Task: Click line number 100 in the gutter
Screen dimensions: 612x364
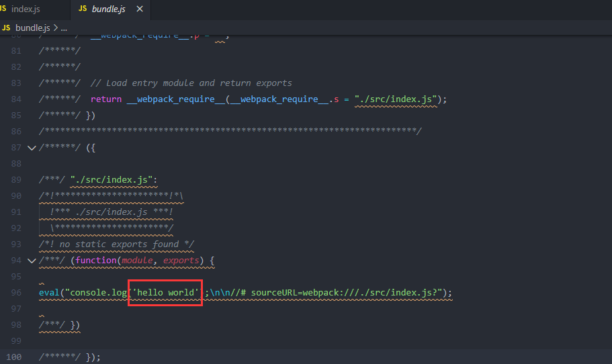Action: [x=14, y=357]
